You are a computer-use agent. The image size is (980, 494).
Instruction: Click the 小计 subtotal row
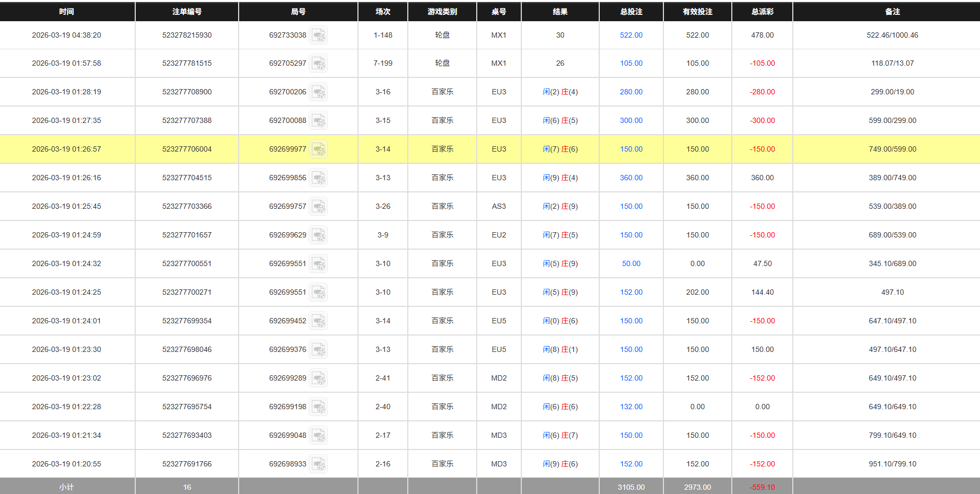(x=67, y=487)
